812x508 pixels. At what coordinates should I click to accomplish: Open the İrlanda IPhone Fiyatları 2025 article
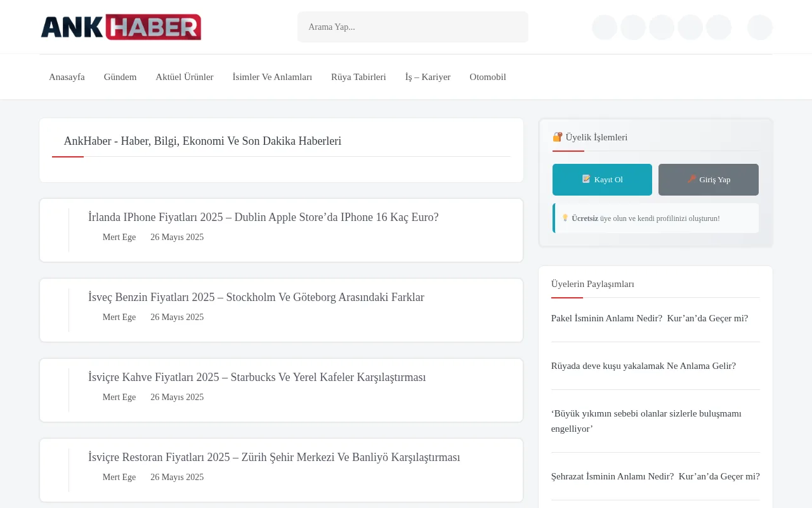point(263,217)
